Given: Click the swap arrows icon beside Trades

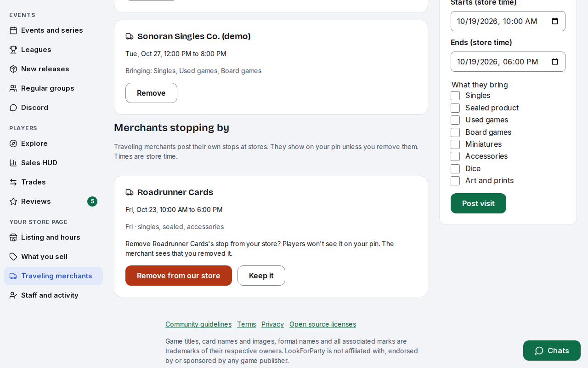Looking at the screenshot, I should coord(13,182).
